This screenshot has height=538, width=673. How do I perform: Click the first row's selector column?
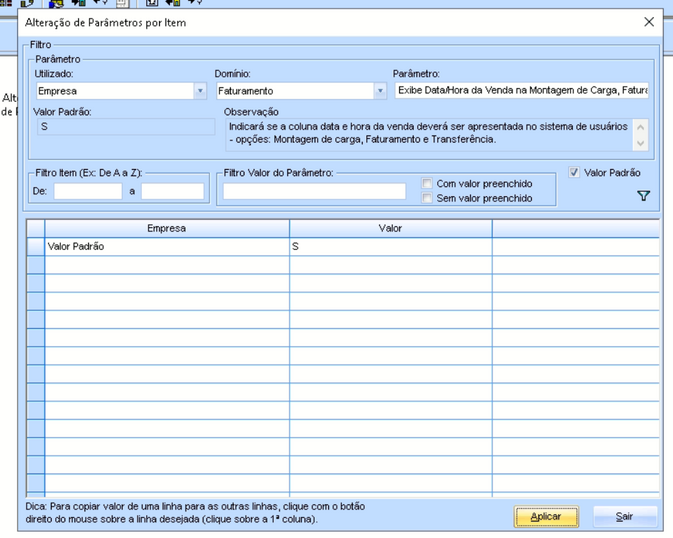click(35, 246)
